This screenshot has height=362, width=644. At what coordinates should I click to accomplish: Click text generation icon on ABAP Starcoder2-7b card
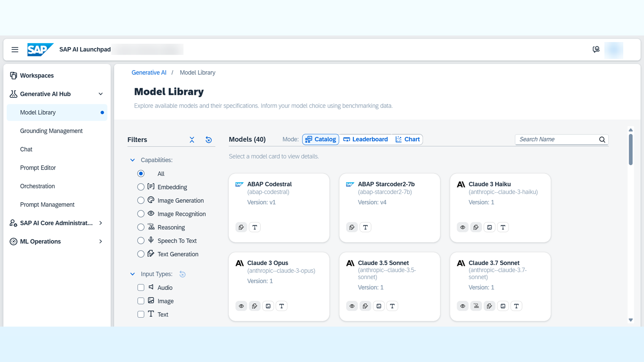[x=352, y=227]
